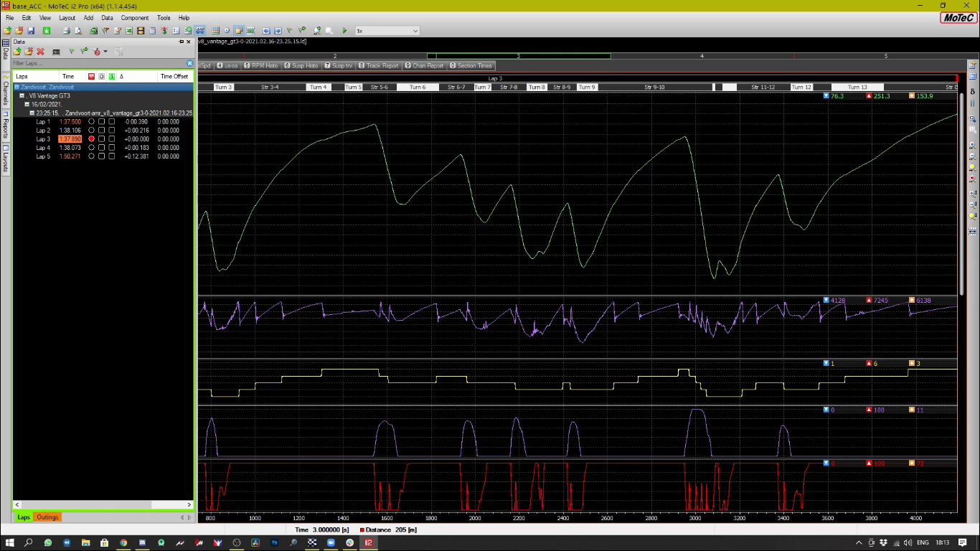
Task: Click the delta variance icon on right toolbar
Action: (973, 92)
